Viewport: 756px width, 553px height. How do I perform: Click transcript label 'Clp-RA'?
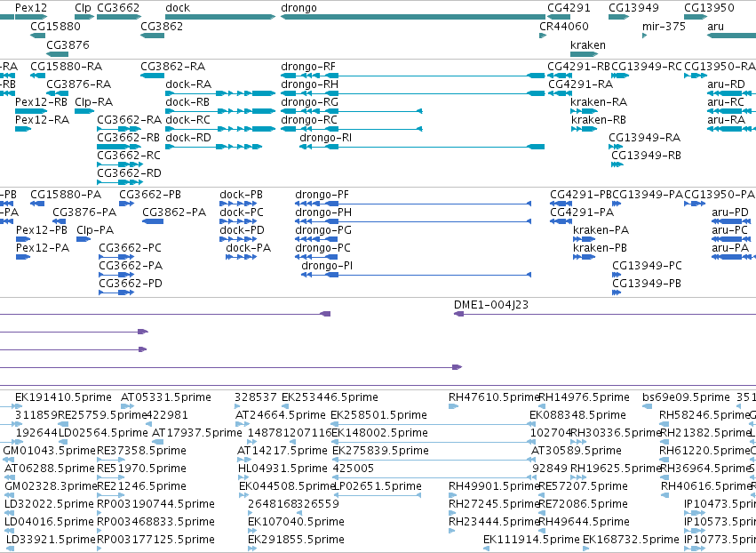[x=94, y=102]
